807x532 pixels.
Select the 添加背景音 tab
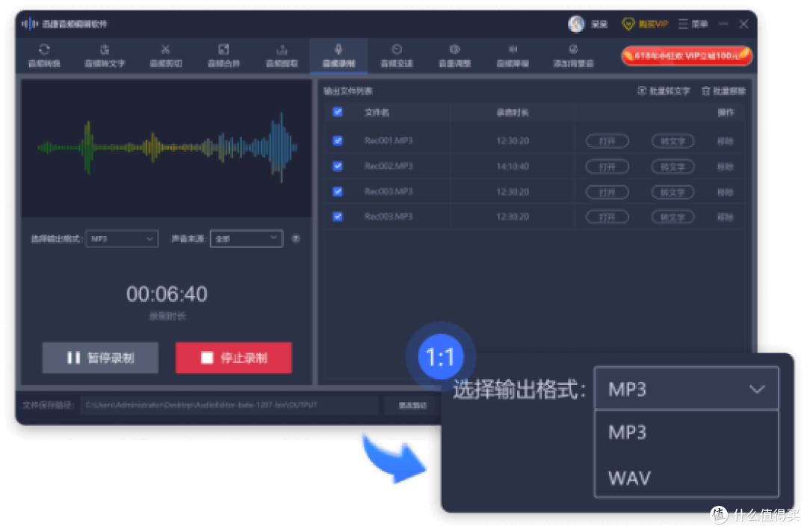click(573, 55)
